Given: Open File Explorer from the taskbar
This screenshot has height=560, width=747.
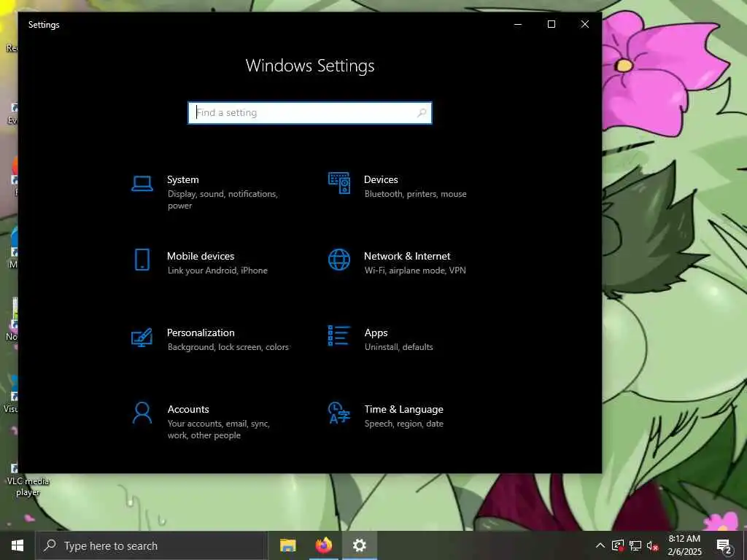Looking at the screenshot, I should pyautogui.click(x=287, y=545).
